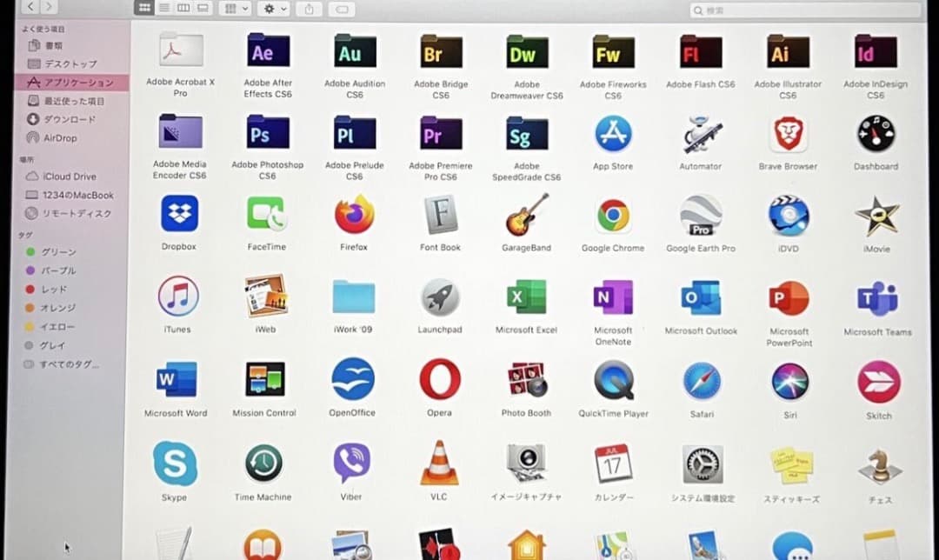The height and width of the screenshot is (560, 939).
Task: Launch Google Chrome from the applications
Action: [x=613, y=216]
